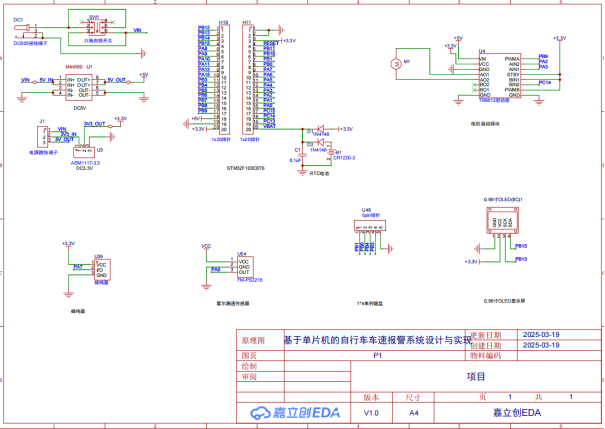This screenshot has width=605, height=429.
Task: Select the U40 five-pin header symbol
Action: pos(370,226)
